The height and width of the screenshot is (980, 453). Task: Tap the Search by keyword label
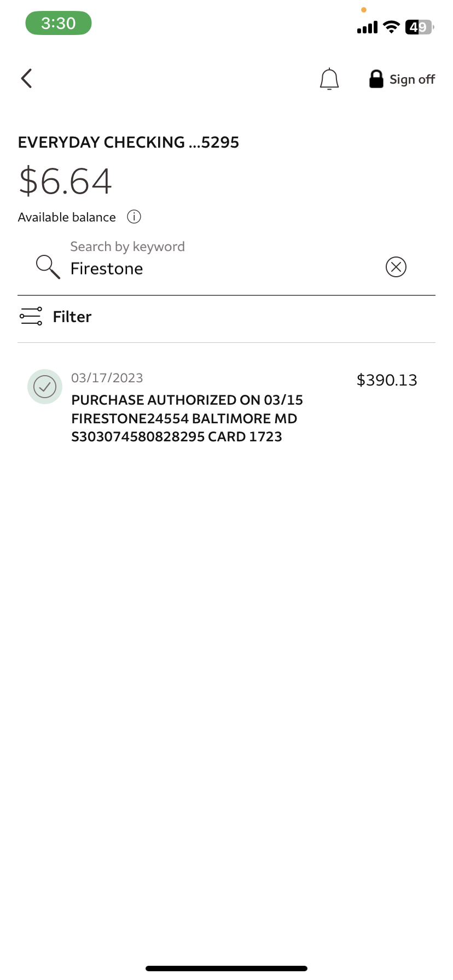(x=127, y=247)
